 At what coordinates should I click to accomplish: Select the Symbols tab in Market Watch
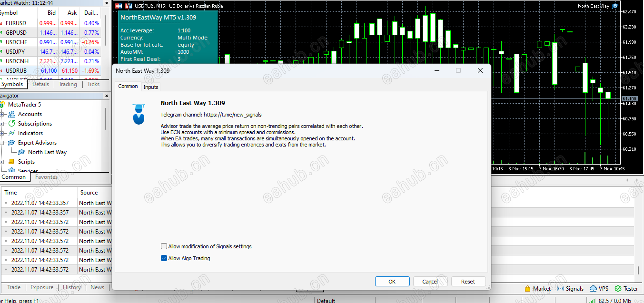tap(12, 84)
